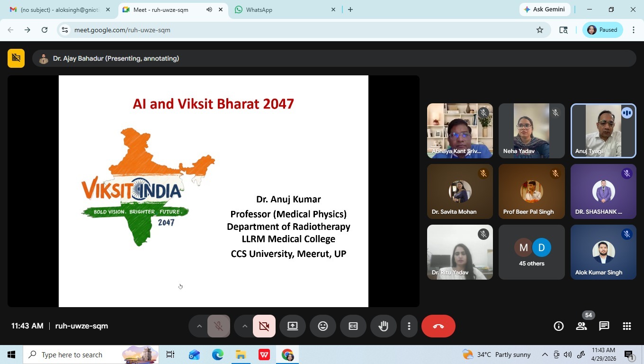Image resolution: width=644 pixels, height=364 pixels.
Task: Mute the Meet tab audio speaker icon
Action: click(x=209, y=9)
